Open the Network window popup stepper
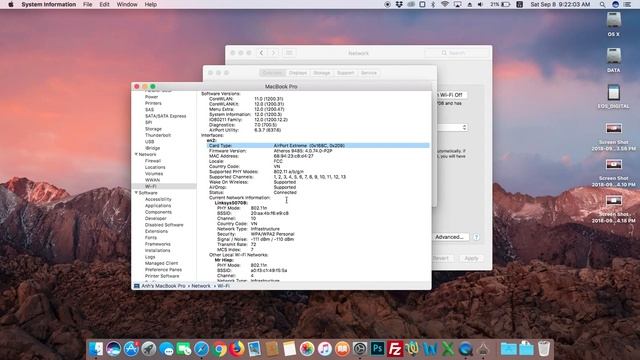640x360 pixels. click(464, 127)
